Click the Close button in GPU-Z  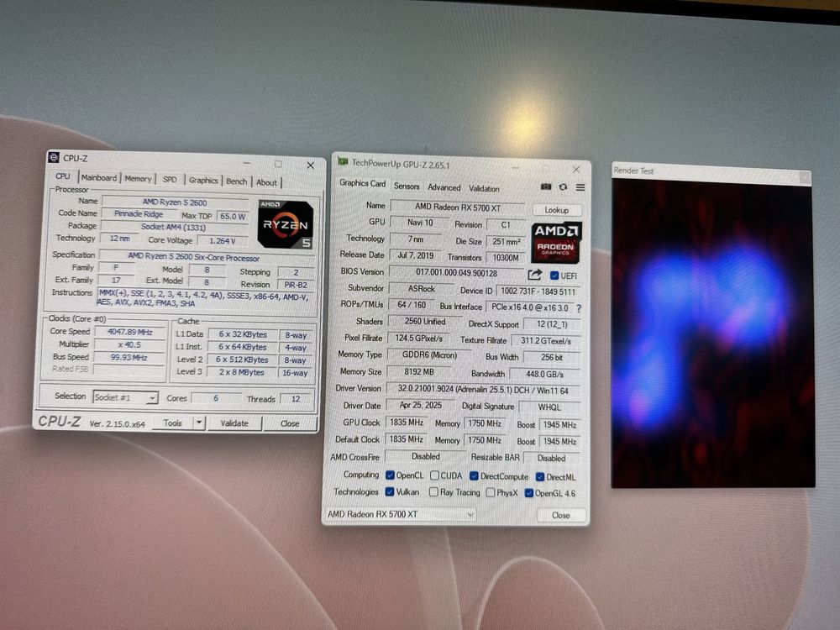(561, 516)
